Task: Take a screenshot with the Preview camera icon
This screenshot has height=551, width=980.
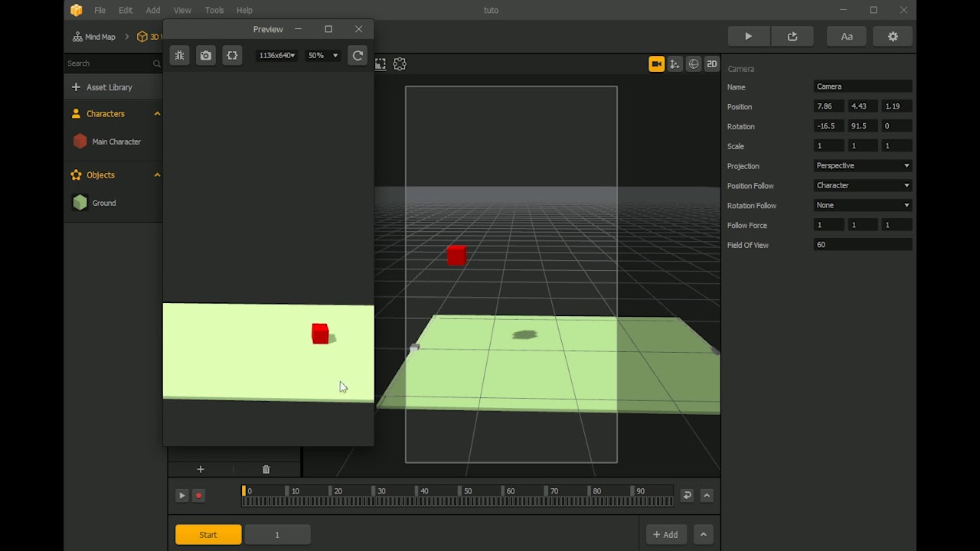Action: [206, 55]
